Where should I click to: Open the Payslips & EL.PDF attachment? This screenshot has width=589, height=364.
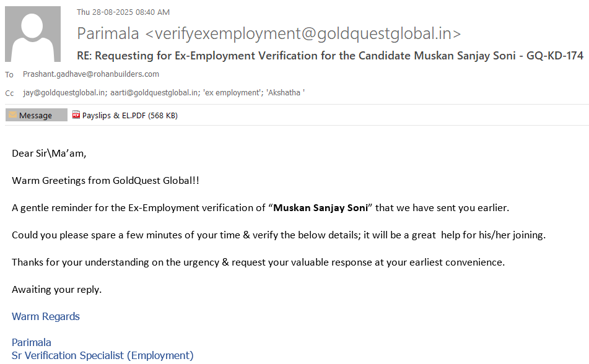pyautogui.click(x=129, y=115)
